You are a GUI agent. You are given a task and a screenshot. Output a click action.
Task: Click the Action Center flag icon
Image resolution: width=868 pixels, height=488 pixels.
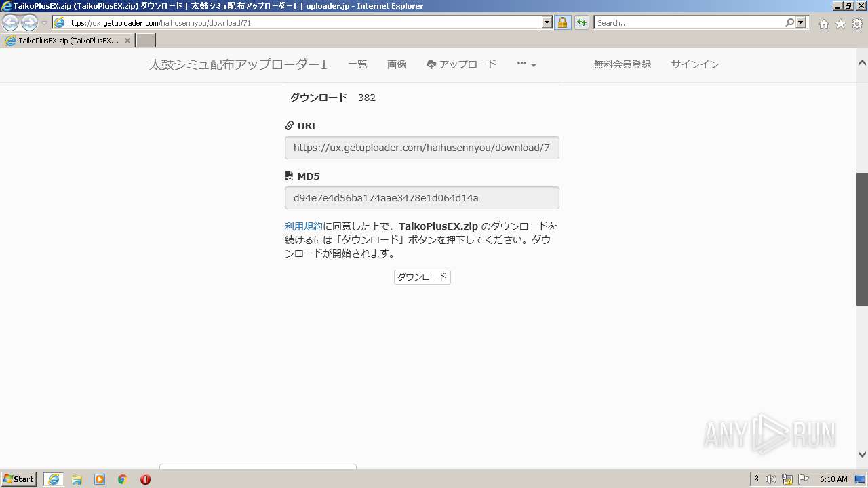pos(804,479)
